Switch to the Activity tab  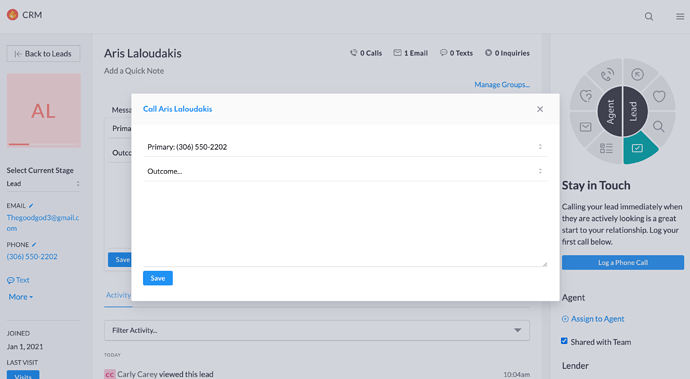pyautogui.click(x=118, y=295)
